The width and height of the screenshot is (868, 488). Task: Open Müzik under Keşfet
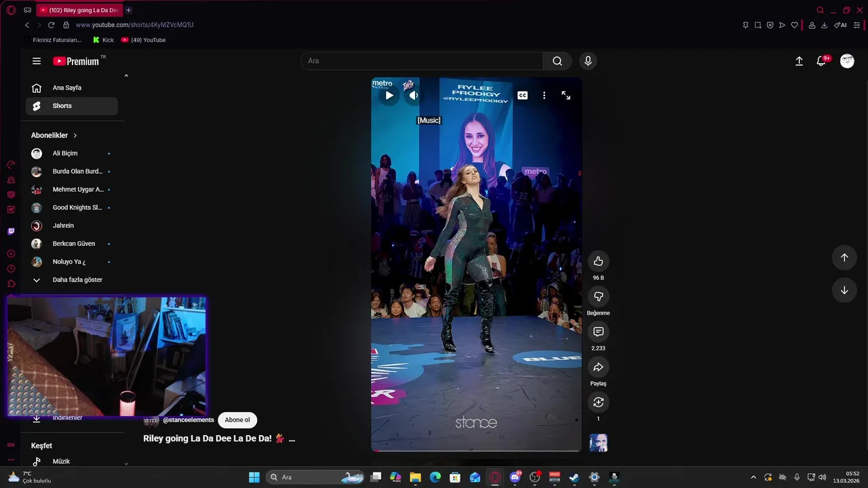pos(72,462)
